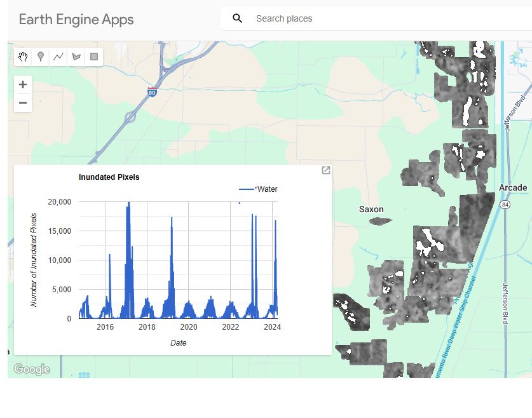Screen dimensions: 532x418
Task: Click the 5,000 y-axis label
Action: [x=62, y=290]
